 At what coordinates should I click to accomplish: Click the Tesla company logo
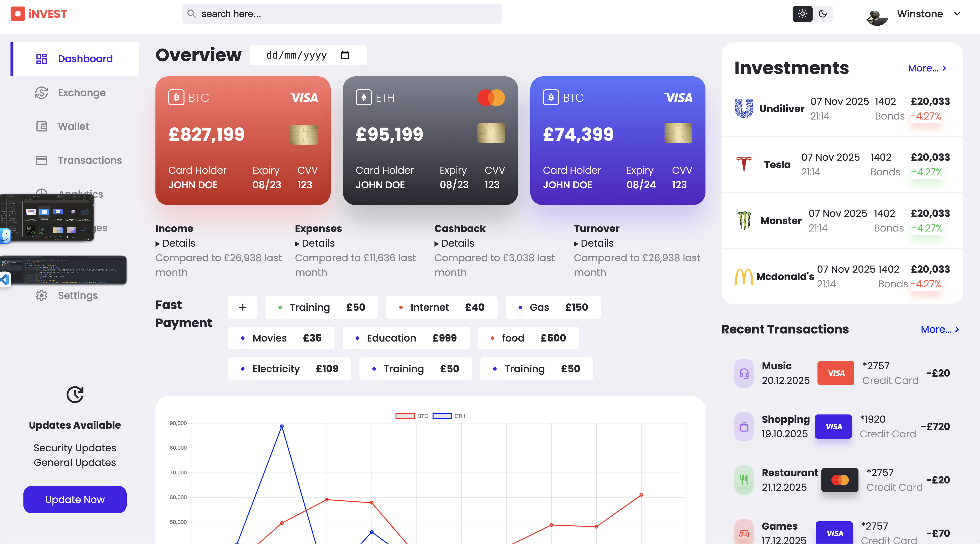tap(744, 164)
